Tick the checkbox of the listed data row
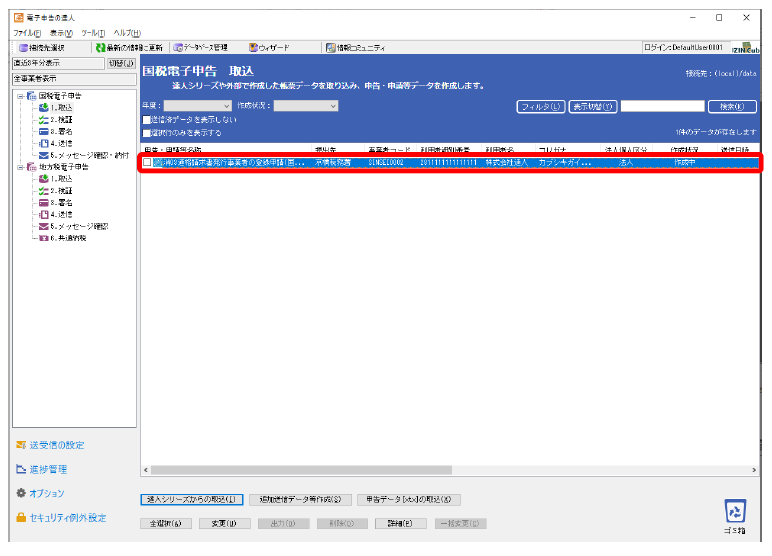Viewport: 772px width, 556px height. pyautogui.click(x=147, y=162)
